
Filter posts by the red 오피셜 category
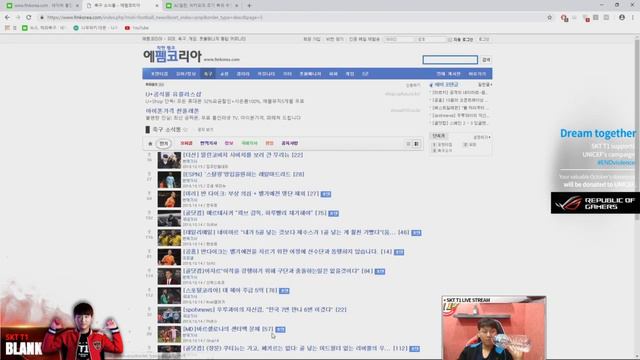pyautogui.click(x=186, y=144)
